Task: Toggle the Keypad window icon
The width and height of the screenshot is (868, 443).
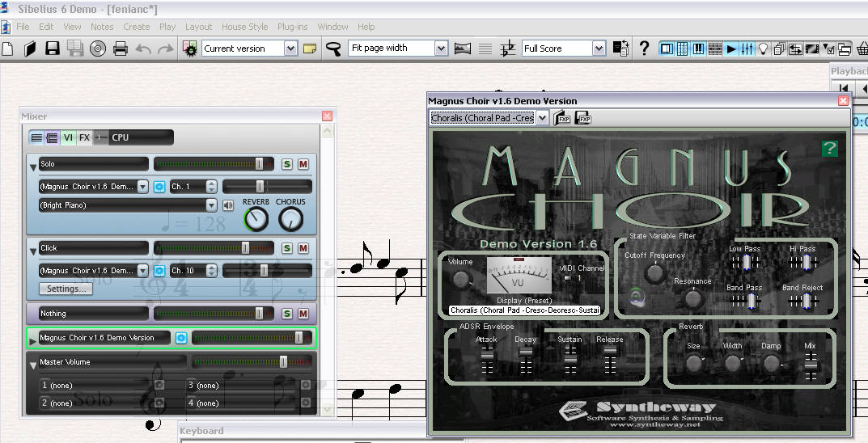Action: (x=683, y=49)
